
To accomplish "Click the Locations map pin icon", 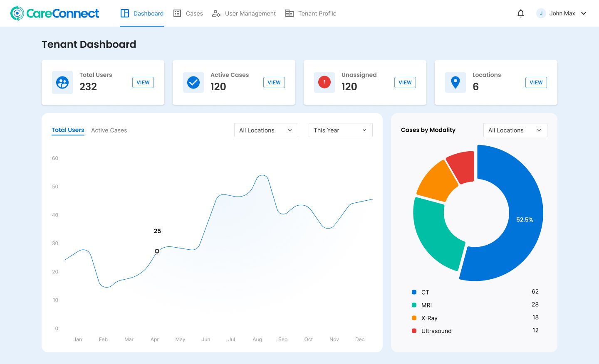I will click(455, 82).
